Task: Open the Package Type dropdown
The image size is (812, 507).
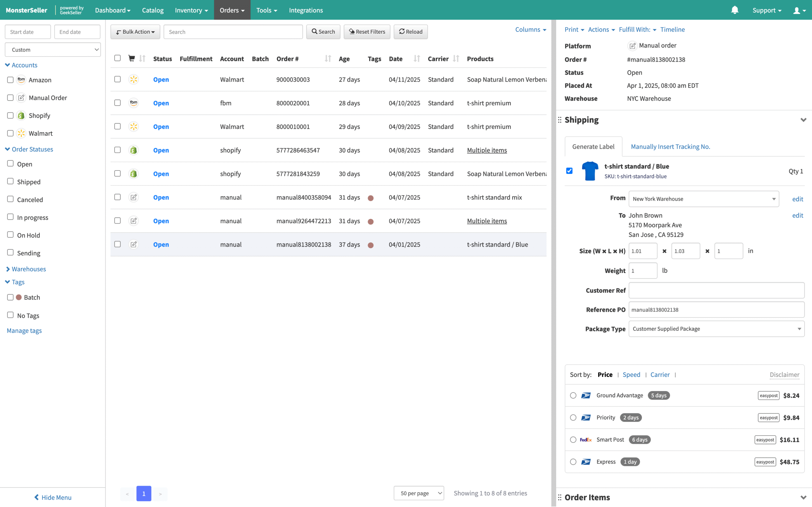Action: (x=716, y=329)
